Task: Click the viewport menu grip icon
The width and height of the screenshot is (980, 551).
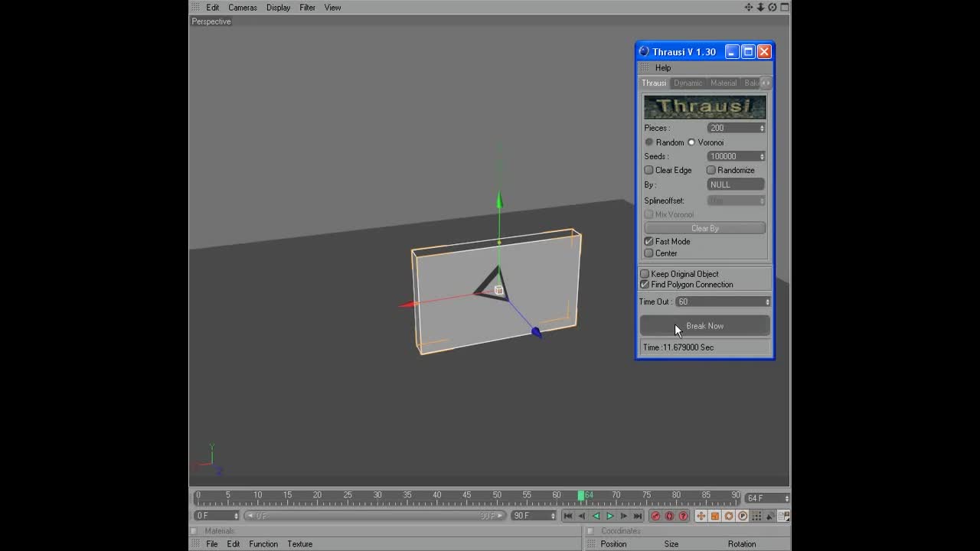Action: coord(195,7)
